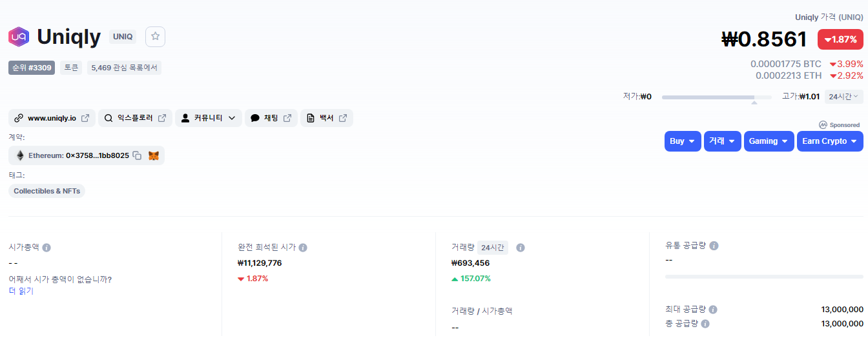
Task: Open info icon next to 시가총액
Action: (x=46, y=247)
